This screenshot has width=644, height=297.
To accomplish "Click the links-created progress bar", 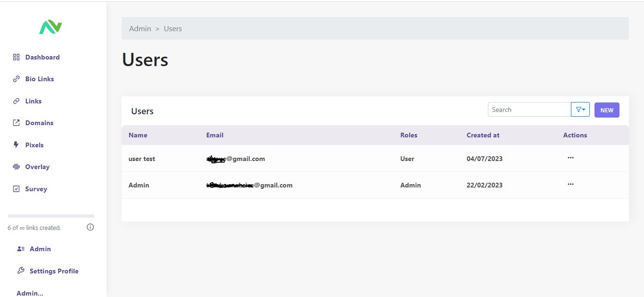I will coord(51,216).
